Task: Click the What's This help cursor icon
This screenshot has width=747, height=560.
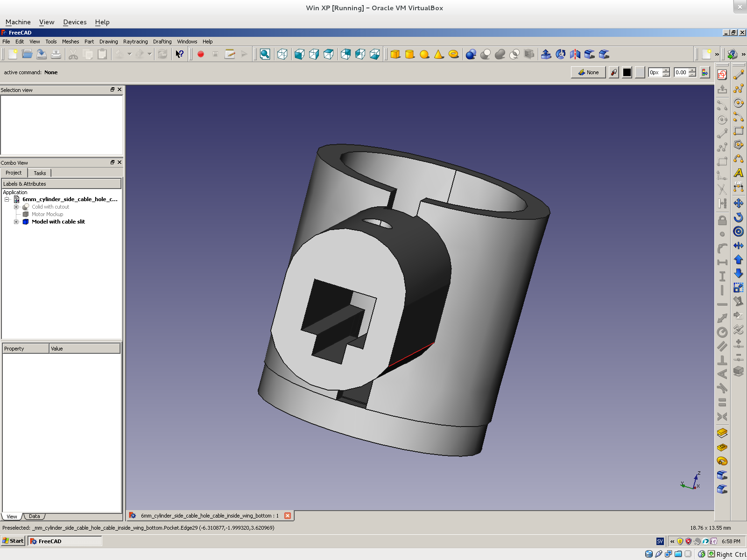Action: (179, 54)
